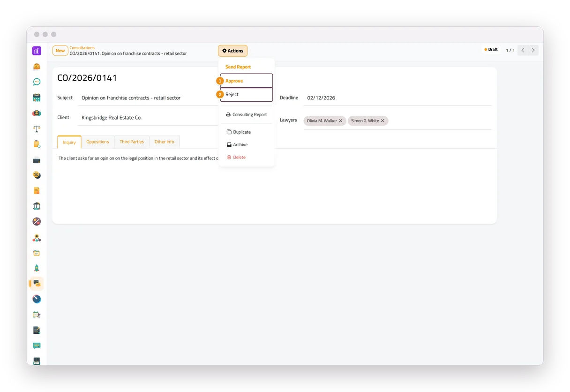
Task: Open the black calculator sidebar icon
Action: pyautogui.click(x=37, y=361)
